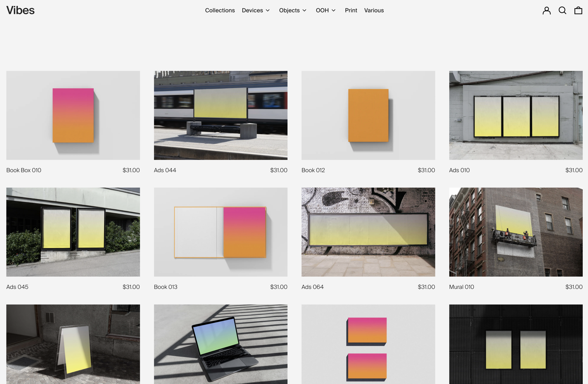
Task: Click the Book 012 orange book thumbnail
Action: pos(368,115)
